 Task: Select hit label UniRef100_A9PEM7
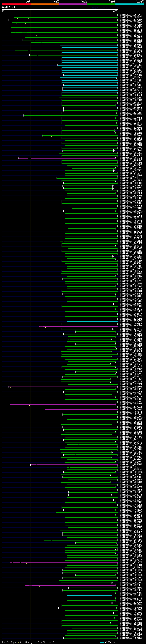click(131, 464)
